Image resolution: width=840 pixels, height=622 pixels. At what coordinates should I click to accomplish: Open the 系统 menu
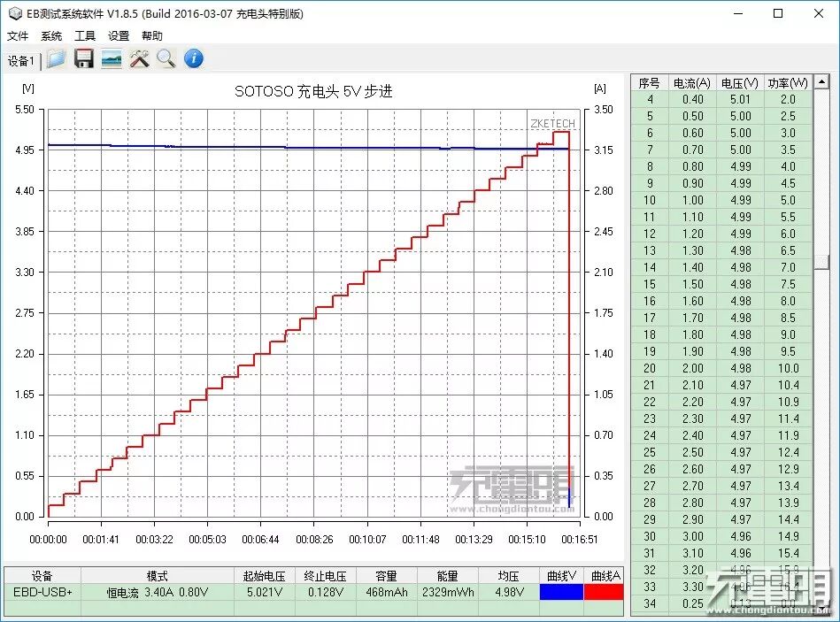tap(51, 36)
